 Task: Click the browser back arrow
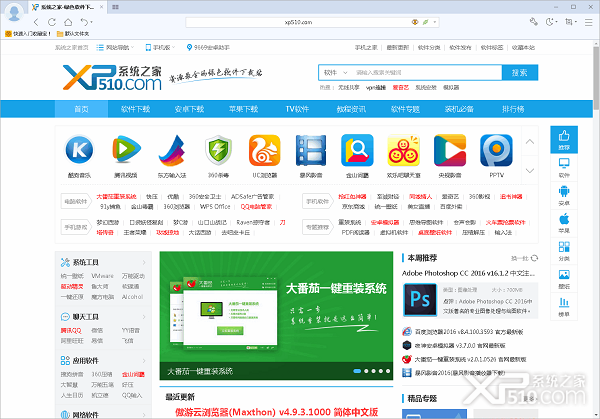(x=36, y=22)
